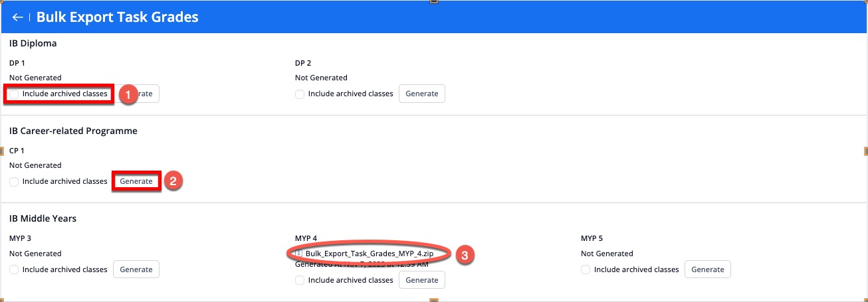The height and width of the screenshot is (302, 868).
Task: Click the zip file icon under MYP 4
Action: pyautogui.click(x=299, y=254)
